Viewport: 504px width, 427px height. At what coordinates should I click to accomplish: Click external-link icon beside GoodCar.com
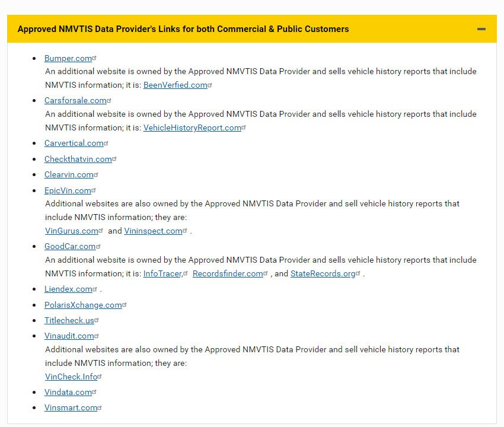(x=98, y=246)
